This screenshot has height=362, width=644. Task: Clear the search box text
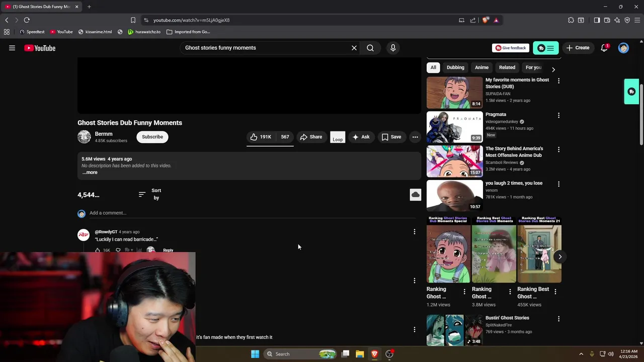pyautogui.click(x=354, y=48)
